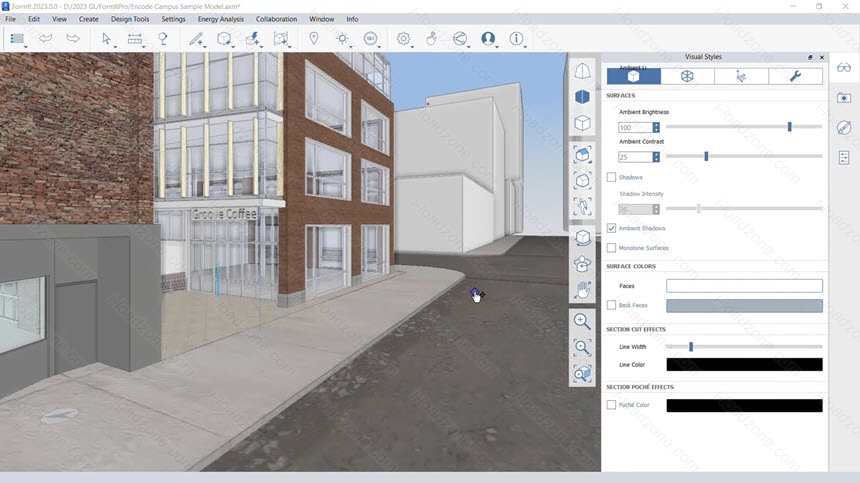The image size is (860, 483).
Task: Select the solid blue shaded cube icon
Action: pyautogui.click(x=582, y=97)
